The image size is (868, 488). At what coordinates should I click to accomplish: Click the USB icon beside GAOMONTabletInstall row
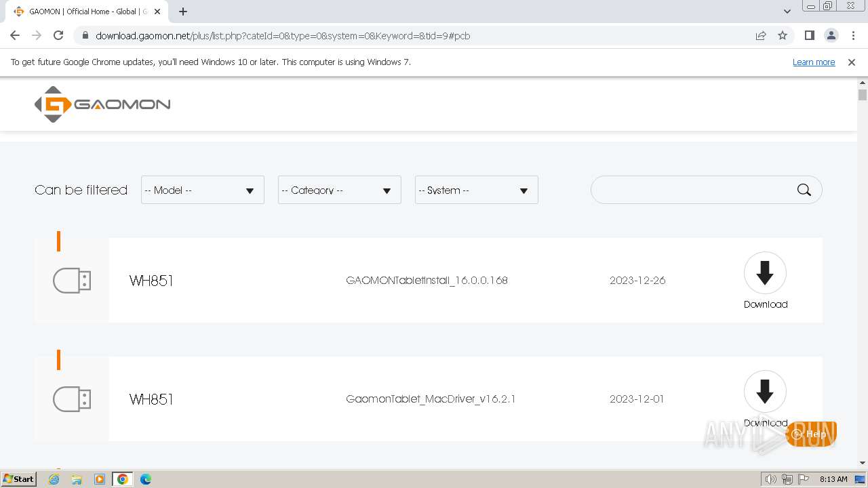(x=72, y=281)
